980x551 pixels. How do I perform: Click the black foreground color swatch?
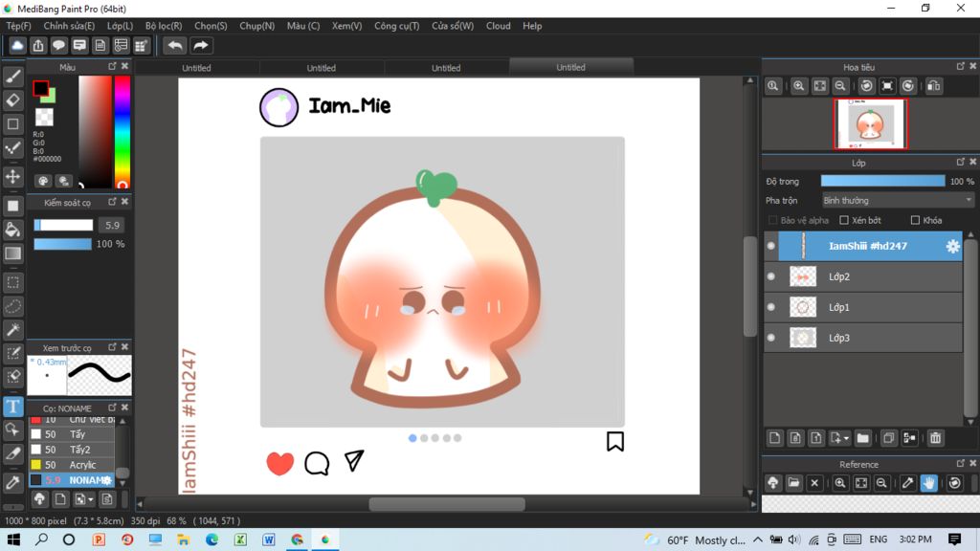40,89
